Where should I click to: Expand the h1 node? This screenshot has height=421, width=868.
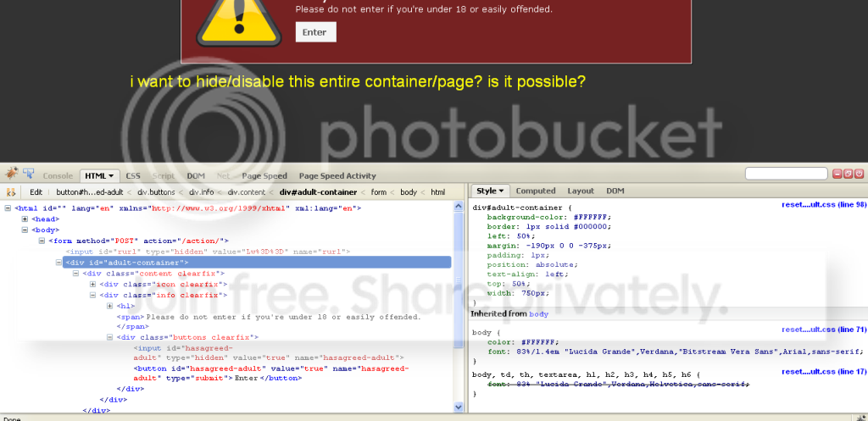tap(110, 306)
